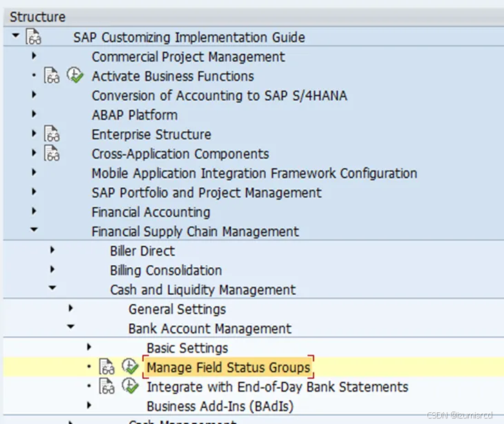Open documentation icon beside Enterprise Structure
Viewport: 504px width, 424px height.
coord(52,135)
